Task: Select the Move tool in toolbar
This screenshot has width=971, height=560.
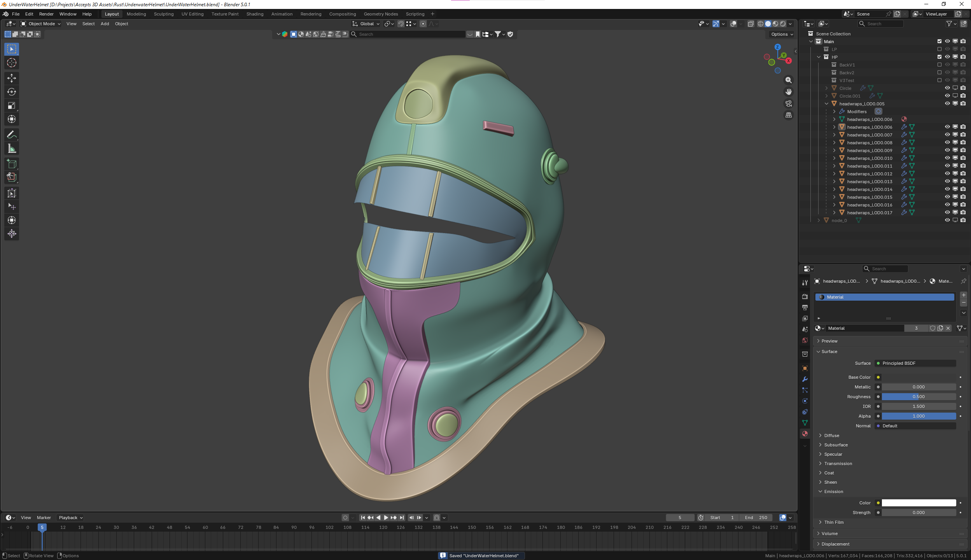Action: coord(12,78)
